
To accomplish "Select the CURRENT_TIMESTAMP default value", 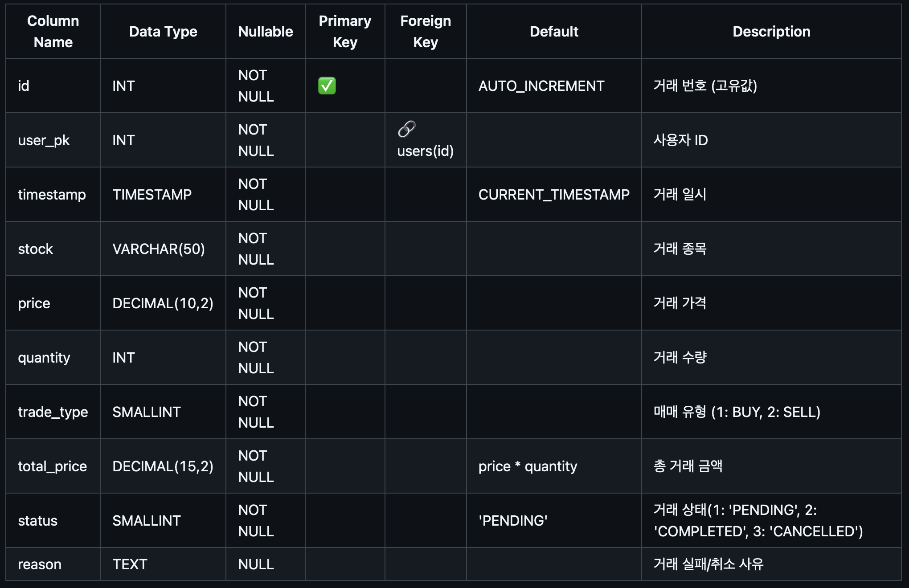I will [554, 195].
